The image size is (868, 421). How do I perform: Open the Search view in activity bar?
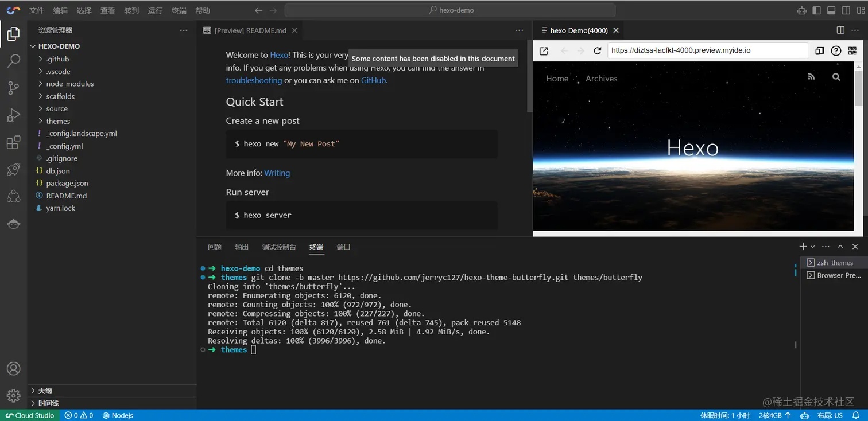13,61
